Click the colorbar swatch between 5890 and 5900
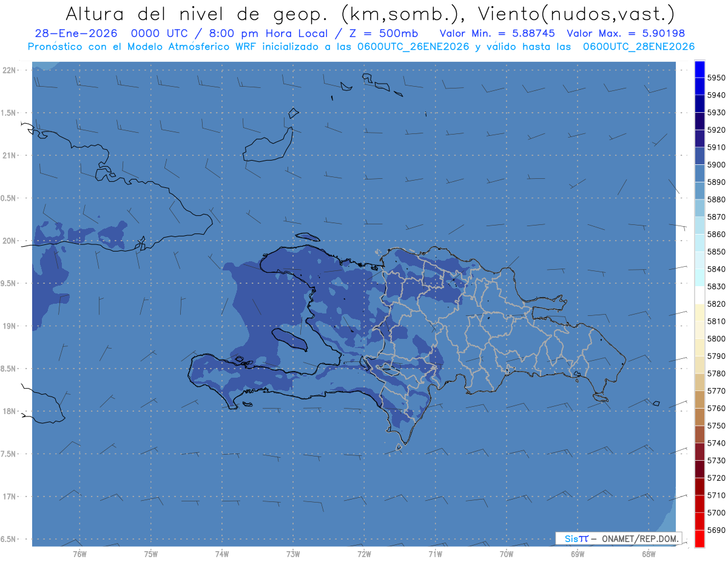 pos(699,173)
